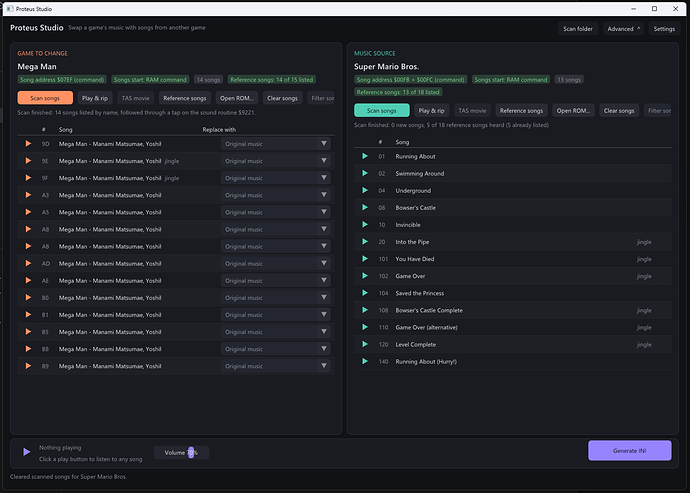Play the Swimming Around song
Viewport: 690px width, 493px height.
(365, 173)
